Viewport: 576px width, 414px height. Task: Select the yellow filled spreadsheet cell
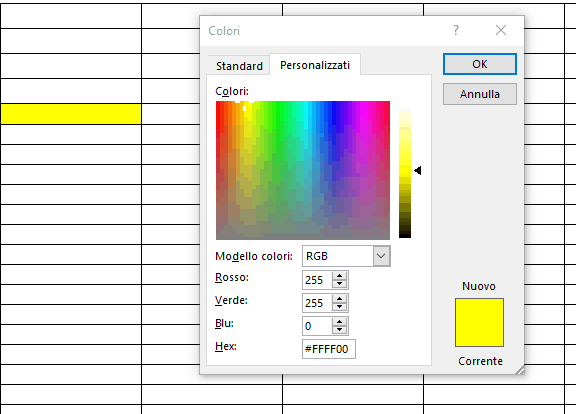click(71, 114)
